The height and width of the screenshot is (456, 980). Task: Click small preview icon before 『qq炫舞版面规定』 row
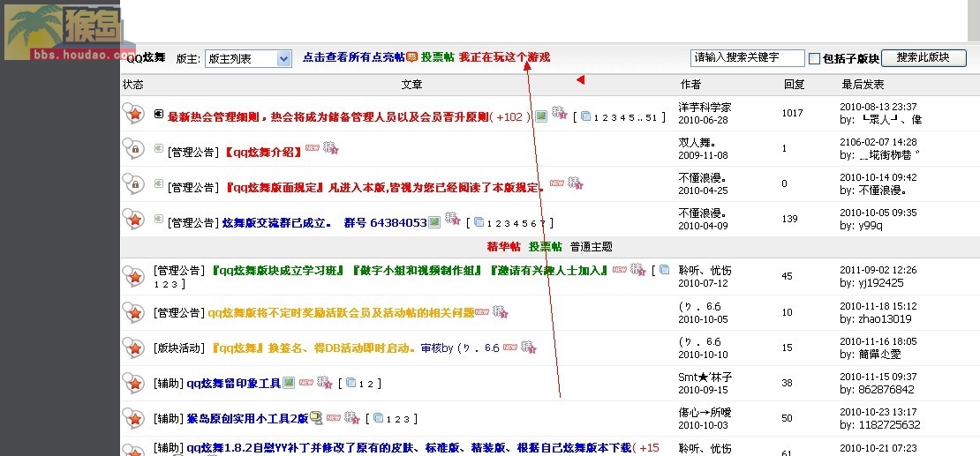coord(159,183)
